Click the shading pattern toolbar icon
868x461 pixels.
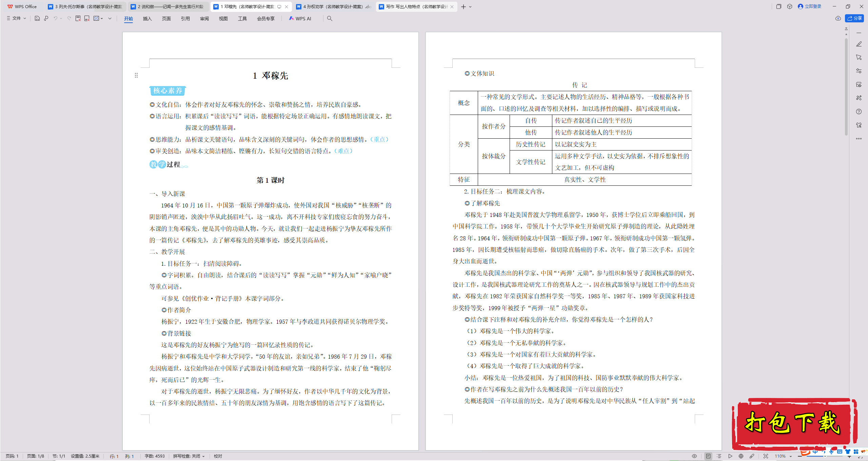pyautogui.click(x=96, y=18)
